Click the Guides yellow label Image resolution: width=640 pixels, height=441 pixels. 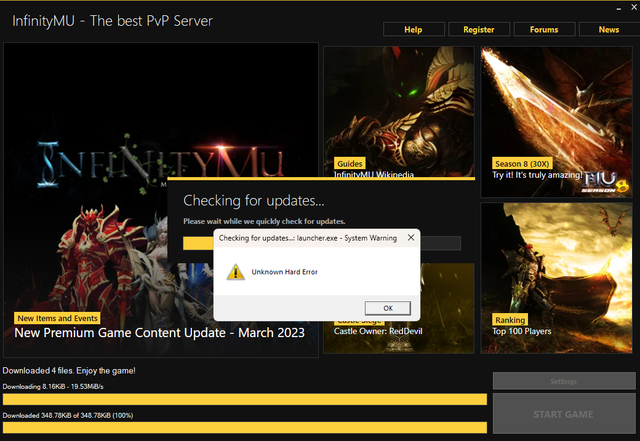pyautogui.click(x=350, y=164)
